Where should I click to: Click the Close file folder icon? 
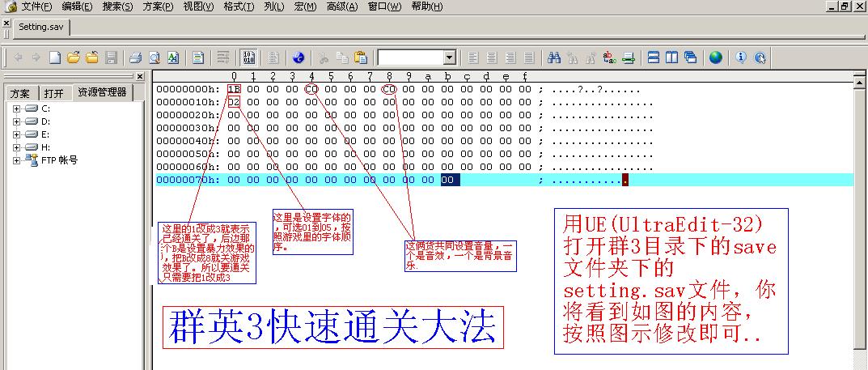pos(92,57)
